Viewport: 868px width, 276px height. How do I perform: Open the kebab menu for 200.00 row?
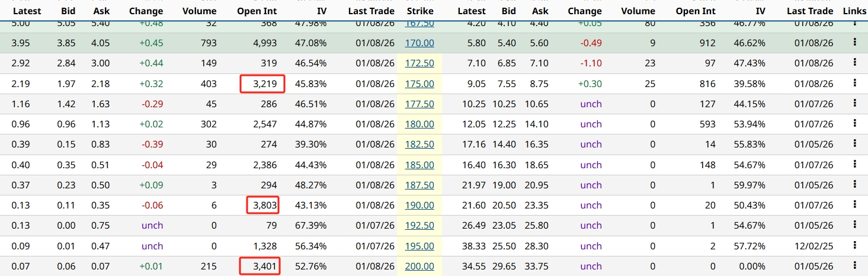coord(854,266)
